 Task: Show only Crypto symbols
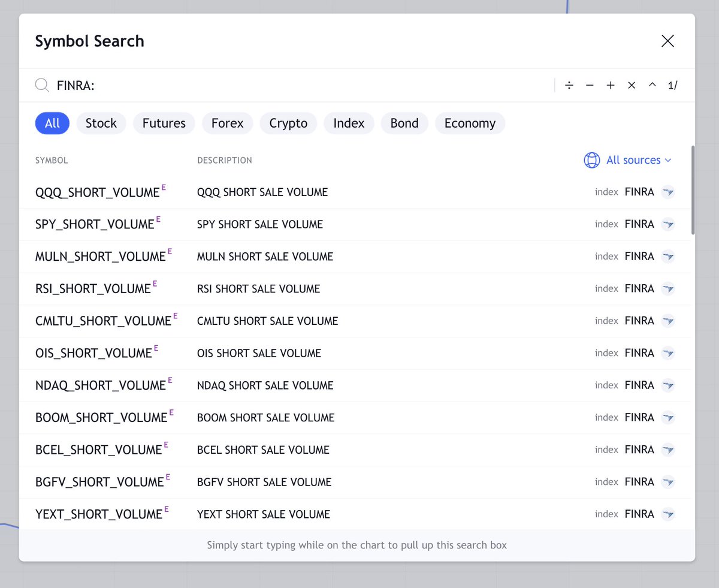point(288,123)
